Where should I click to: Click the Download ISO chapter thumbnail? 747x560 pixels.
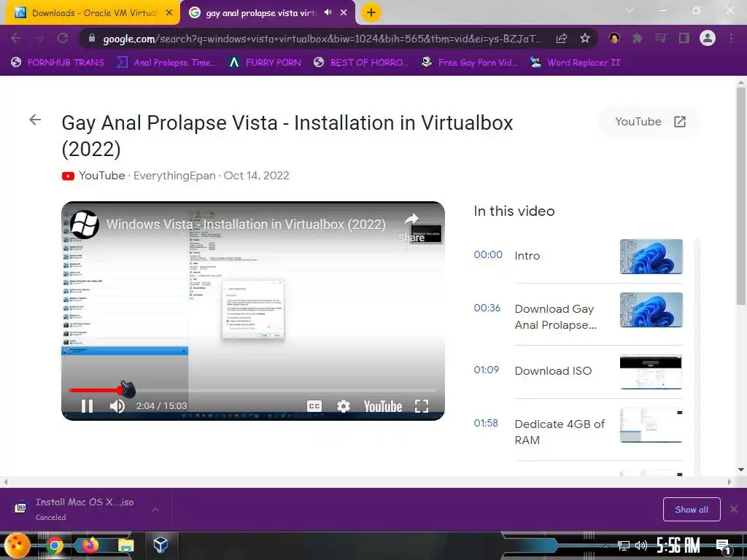[651, 372]
